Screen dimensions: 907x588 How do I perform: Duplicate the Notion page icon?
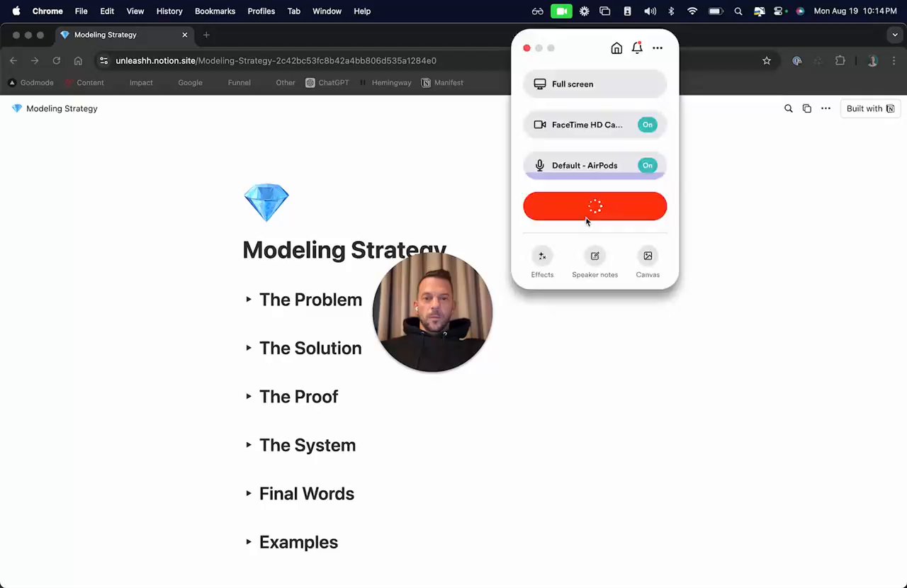tap(807, 108)
